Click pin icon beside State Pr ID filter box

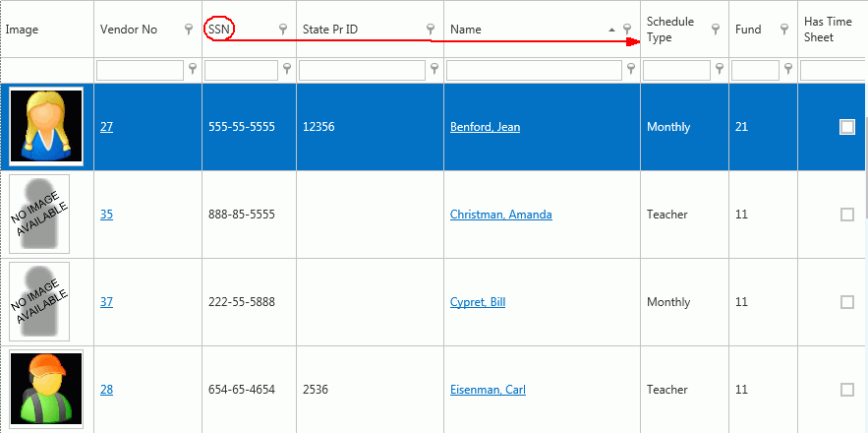[x=434, y=69]
